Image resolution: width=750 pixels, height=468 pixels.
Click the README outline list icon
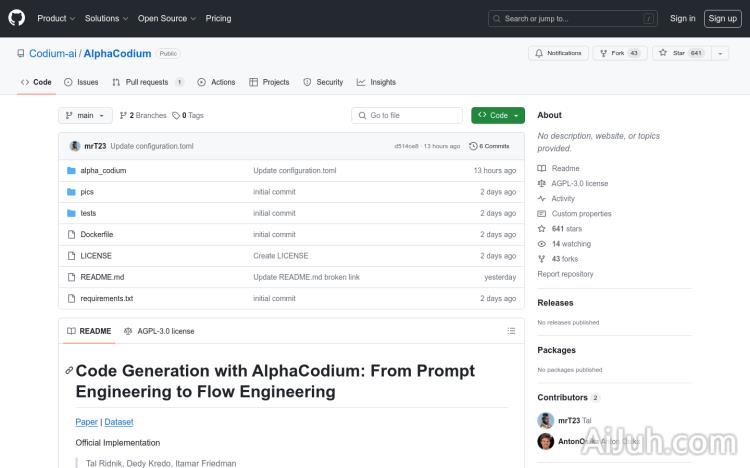tap(511, 331)
